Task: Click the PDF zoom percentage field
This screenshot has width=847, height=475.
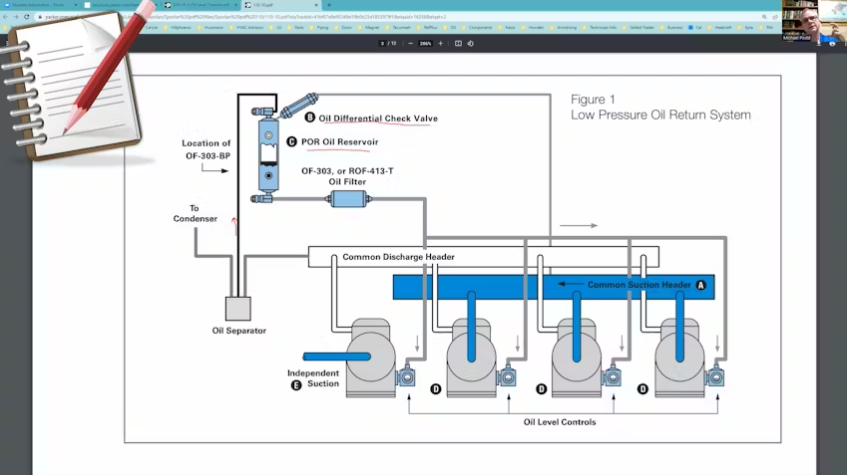Action: [426, 43]
